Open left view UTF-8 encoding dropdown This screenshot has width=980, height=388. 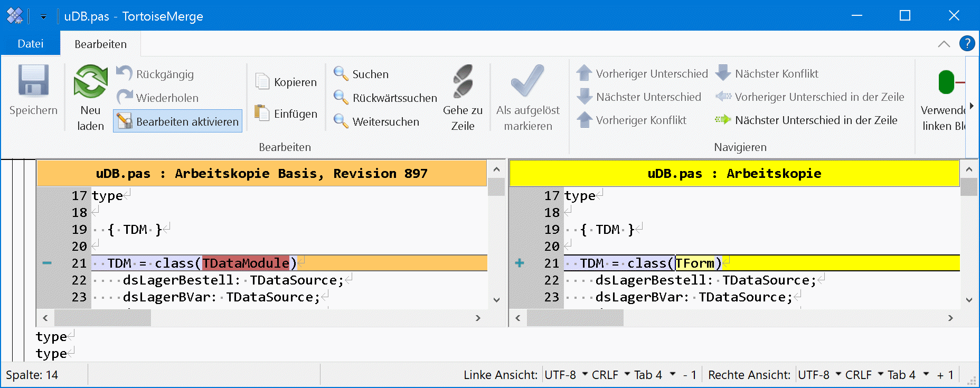[566, 375]
